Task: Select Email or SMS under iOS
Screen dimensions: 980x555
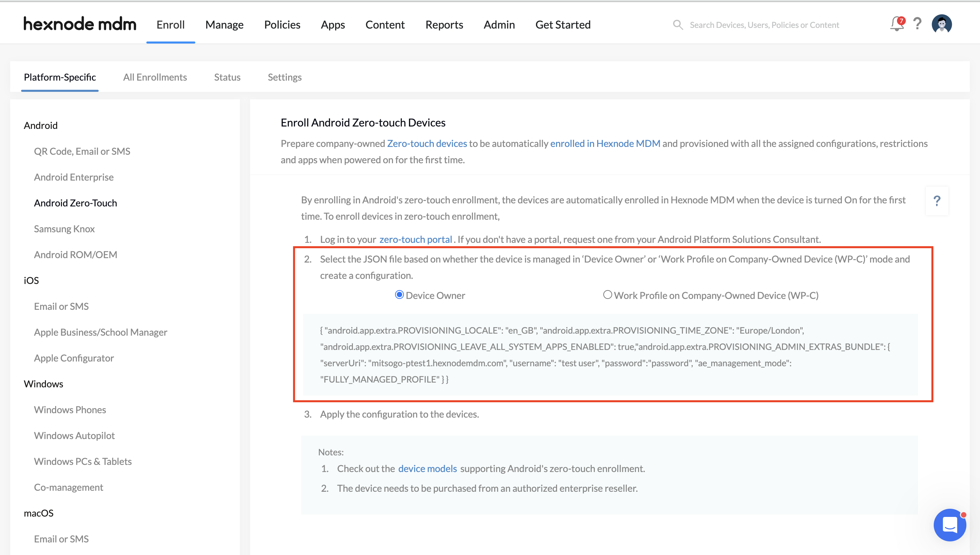Action: click(61, 306)
